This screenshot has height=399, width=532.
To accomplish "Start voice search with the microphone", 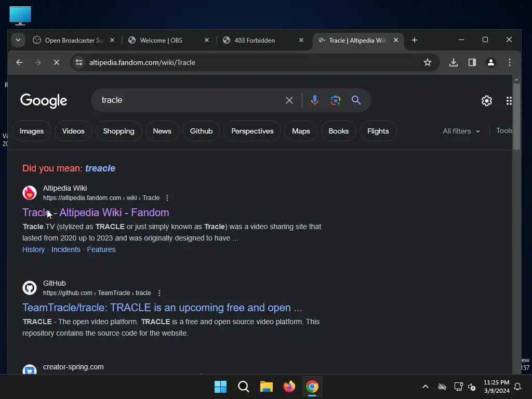I will pos(314,100).
